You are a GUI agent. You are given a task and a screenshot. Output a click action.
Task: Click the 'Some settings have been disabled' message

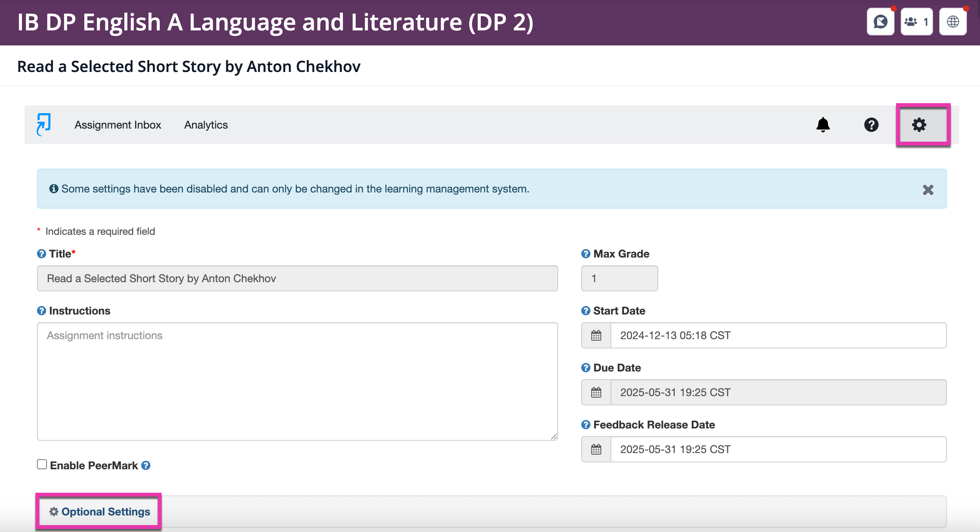295,189
